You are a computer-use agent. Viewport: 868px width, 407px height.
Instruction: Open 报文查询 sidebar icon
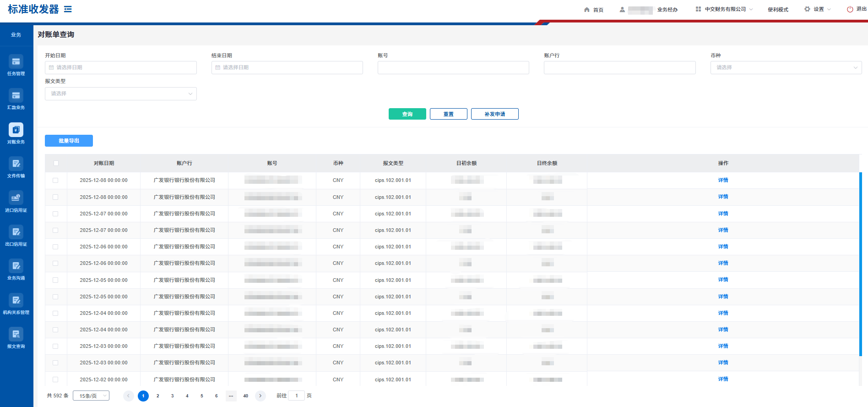(16, 337)
